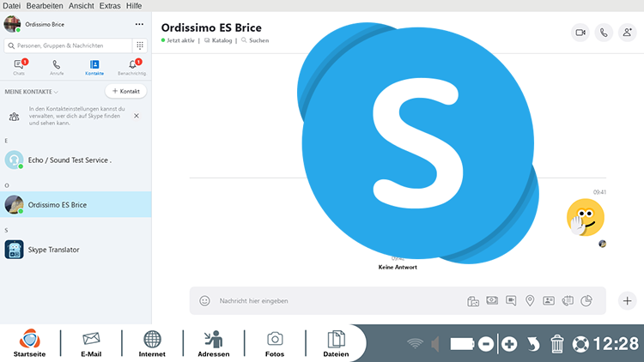Screen dimensions: 644x362
Task: Click the plus button beside message box
Action: click(627, 301)
